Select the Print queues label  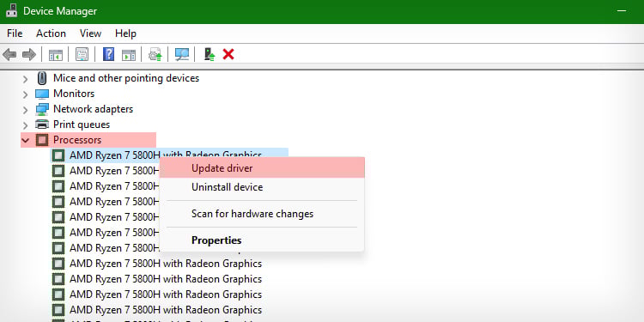[x=82, y=125]
